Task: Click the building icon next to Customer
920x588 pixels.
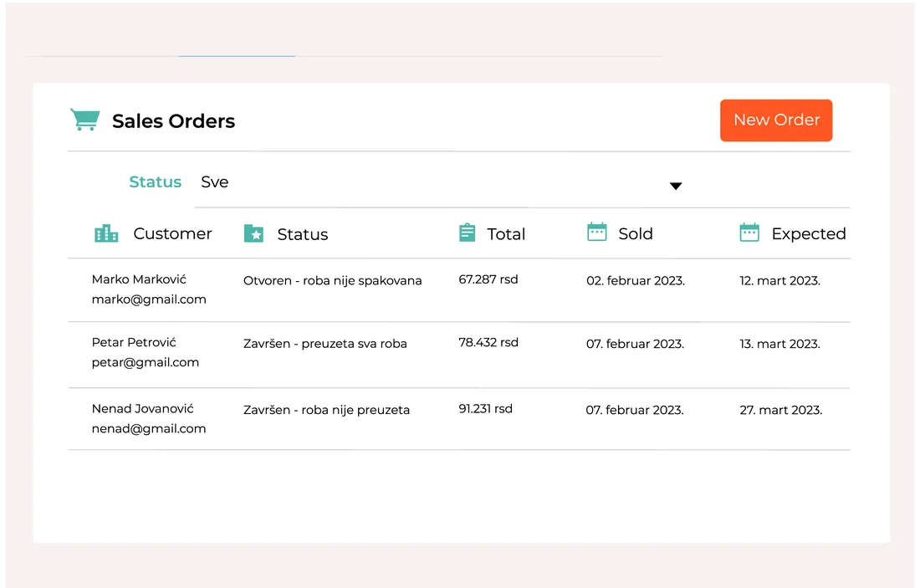Action: click(x=106, y=233)
